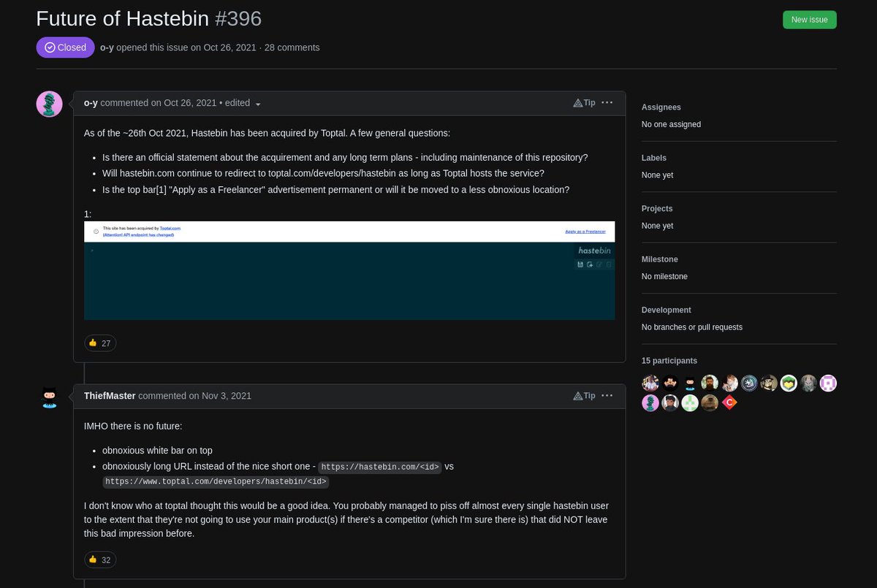
Task: Click the Assignees sidebar heading
Action: tap(661, 107)
